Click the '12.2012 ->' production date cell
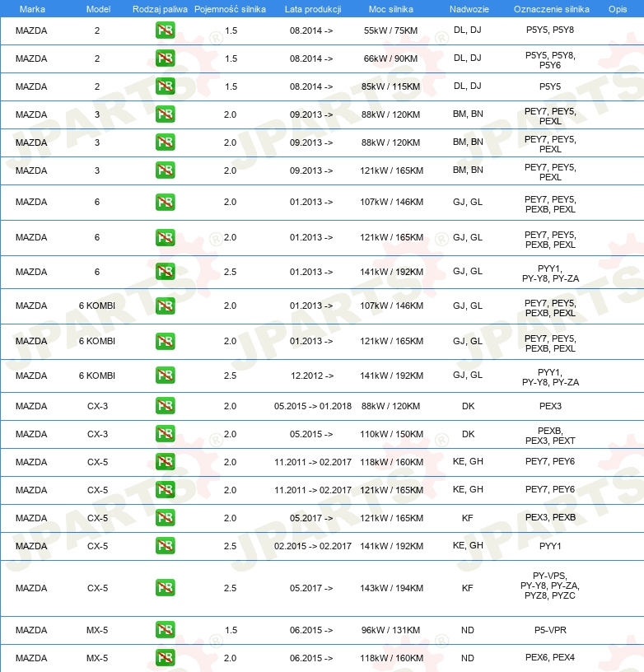Viewport: 644px width, 672px height. (x=312, y=376)
